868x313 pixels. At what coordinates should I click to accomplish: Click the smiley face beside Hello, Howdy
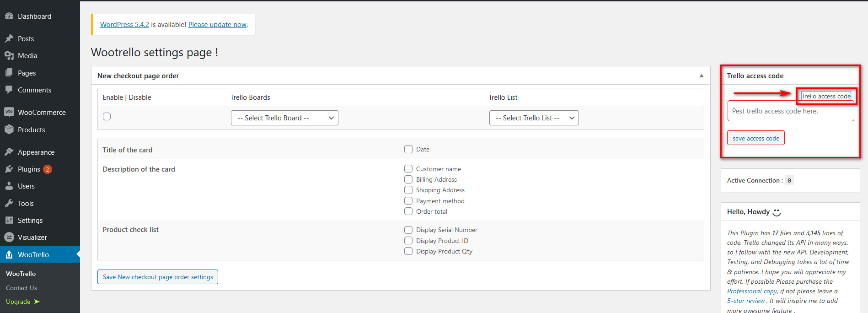click(x=777, y=212)
